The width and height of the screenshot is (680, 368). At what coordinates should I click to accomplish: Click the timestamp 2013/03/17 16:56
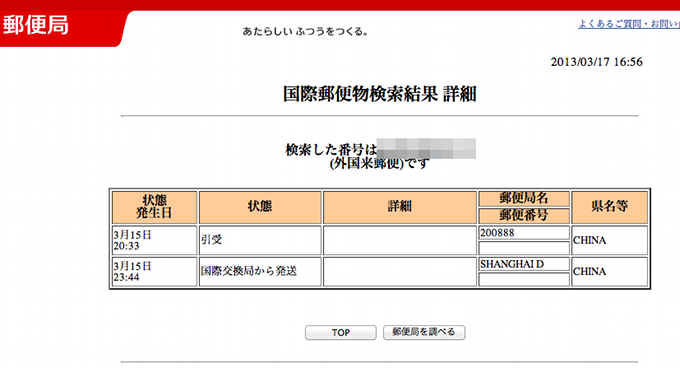click(x=596, y=62)
